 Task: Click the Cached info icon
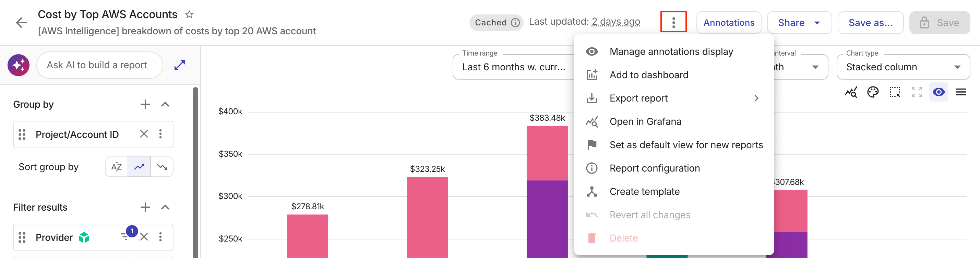[x=515, y=22]
